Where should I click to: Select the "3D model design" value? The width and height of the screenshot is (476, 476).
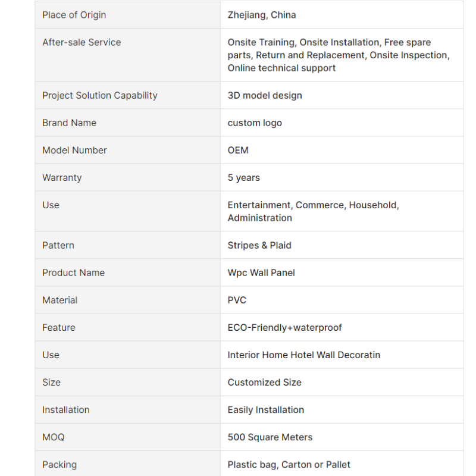[265, 95]
